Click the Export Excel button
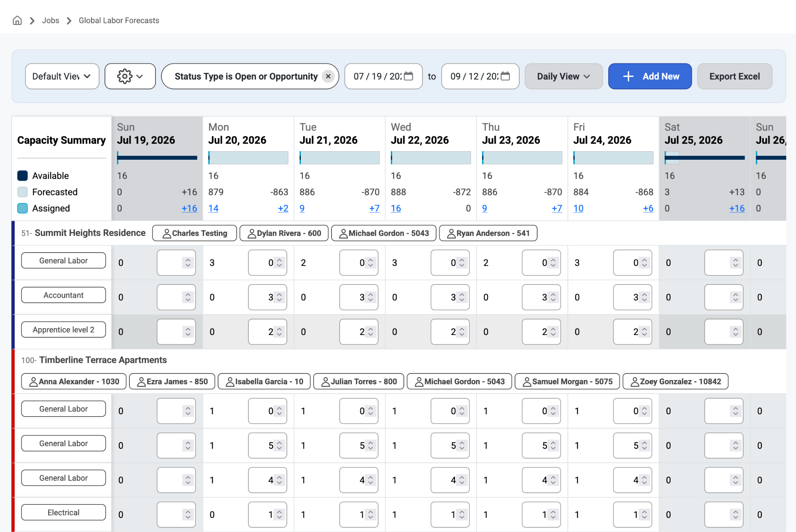This screenshot has width=796, height=532. click(735, 76)
